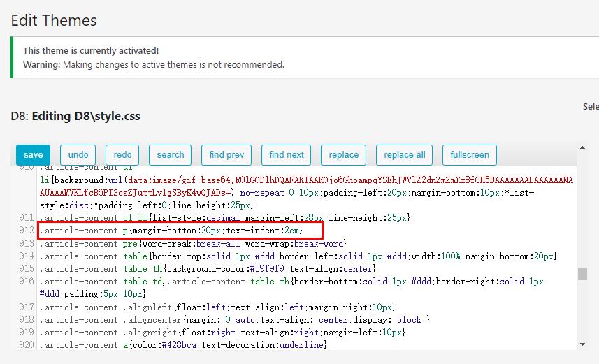Place cursor on line 918 aligncenter rule
Image resolution: width=599 pixels, height=364 pixels.
pos(235,320)
